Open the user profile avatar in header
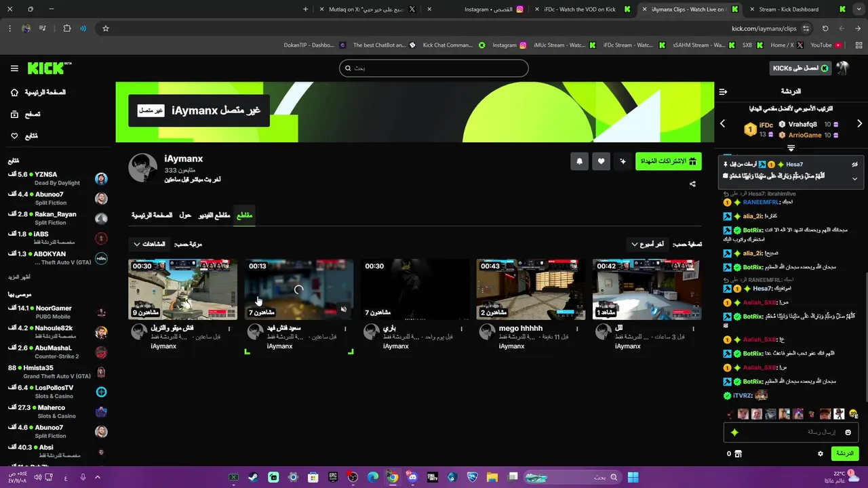This screenshot has height=488, width=868. tap(842, 68)
